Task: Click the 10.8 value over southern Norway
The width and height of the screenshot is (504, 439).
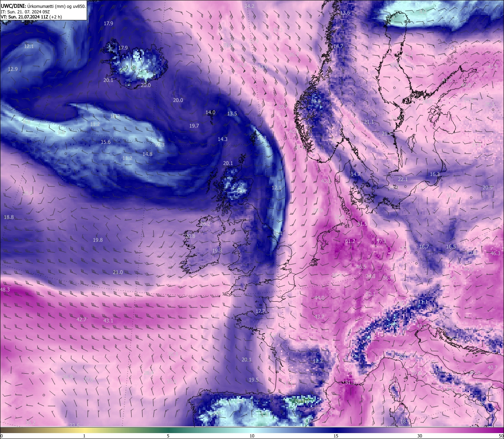Action: pos(316,102)
